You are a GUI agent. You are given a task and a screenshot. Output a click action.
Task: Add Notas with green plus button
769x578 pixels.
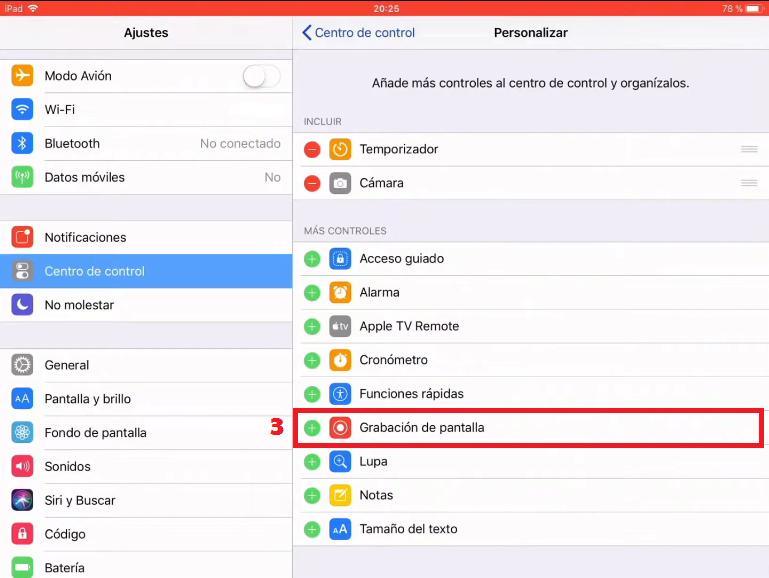(x=312, y=495)
